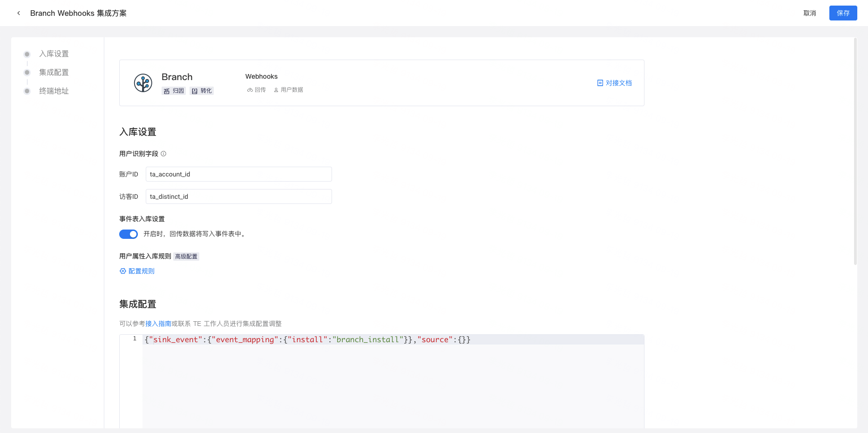This screenshot has height=433, width=868.
Task: Toggle the 事件表入库设置 switch
Action: pyautogui.click(x=129, y=234)
